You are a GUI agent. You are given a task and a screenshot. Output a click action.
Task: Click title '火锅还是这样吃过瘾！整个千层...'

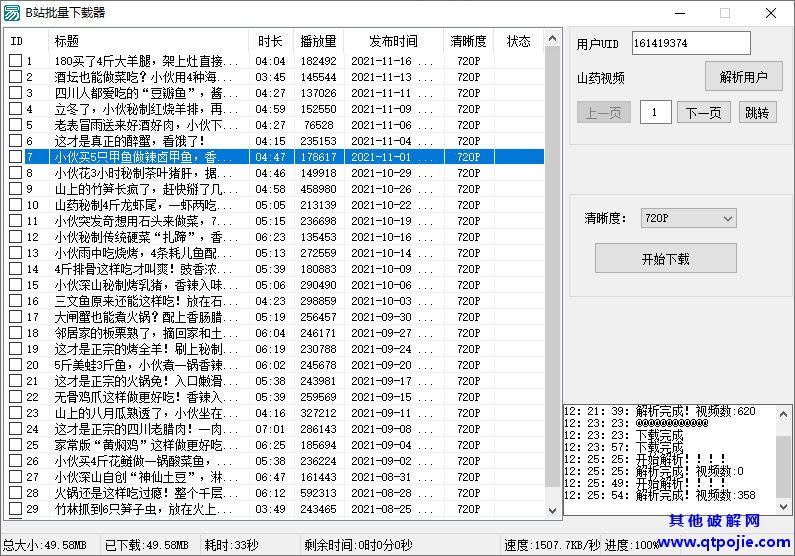point(146,493)
